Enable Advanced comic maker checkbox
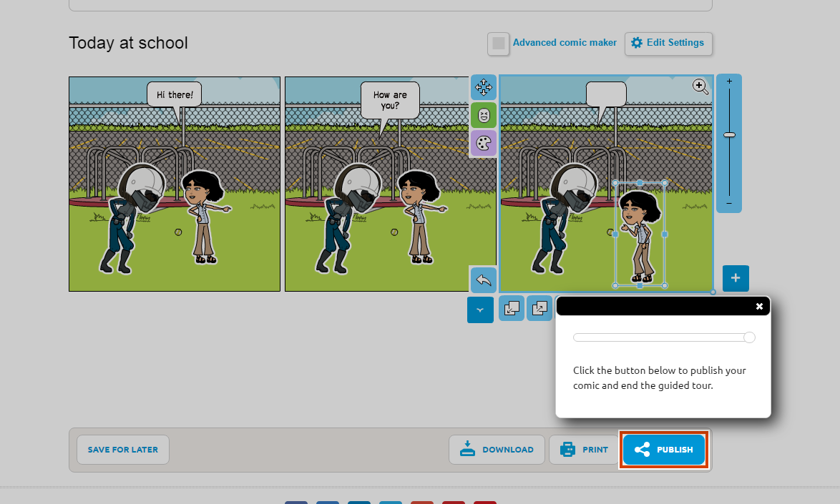 click(498, 44)
